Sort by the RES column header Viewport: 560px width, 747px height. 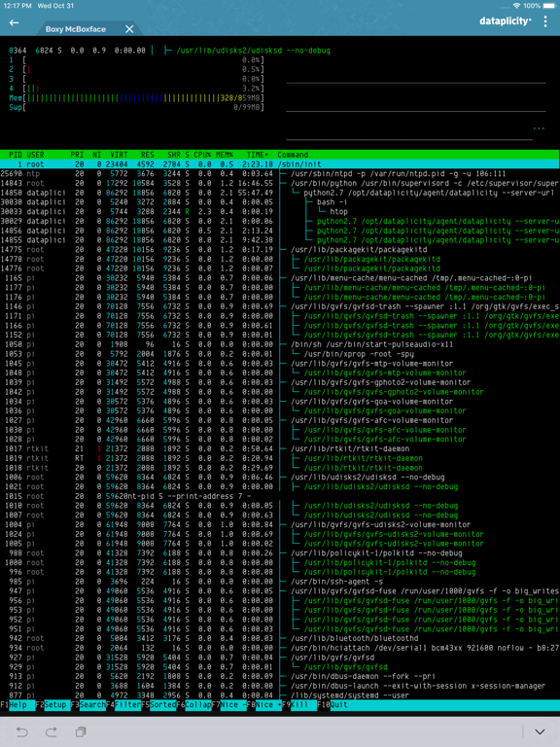[148, 155]
